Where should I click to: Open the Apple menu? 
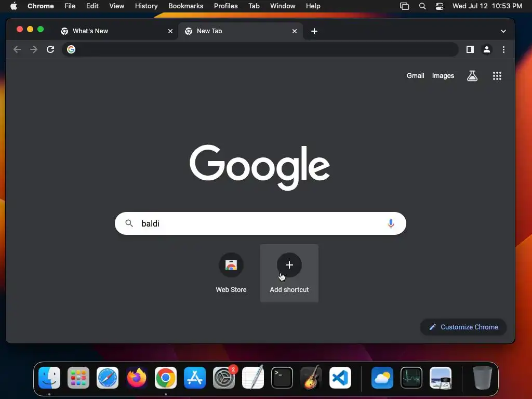pos(14,6)
